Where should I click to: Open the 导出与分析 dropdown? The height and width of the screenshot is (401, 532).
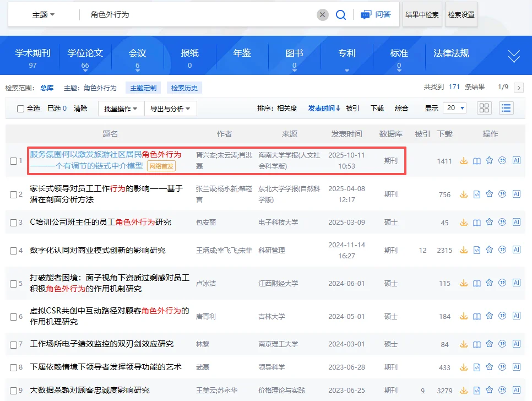(170, 109)
